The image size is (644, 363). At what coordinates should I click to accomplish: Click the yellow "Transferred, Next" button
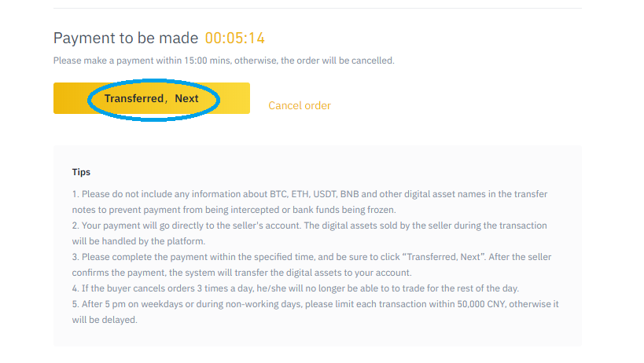click(x=152, y=98)
